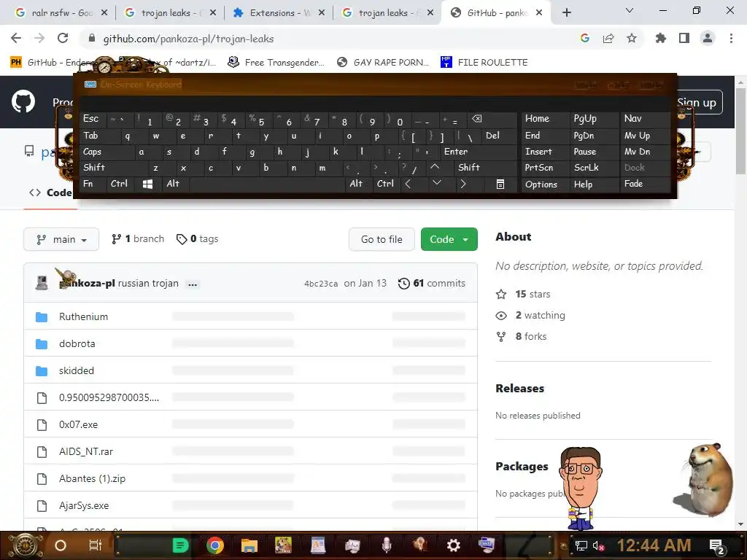The height and width of the screenshot is (560, 747).
Task: Open the main branch dropdown
Action: (x=61, y=239)
